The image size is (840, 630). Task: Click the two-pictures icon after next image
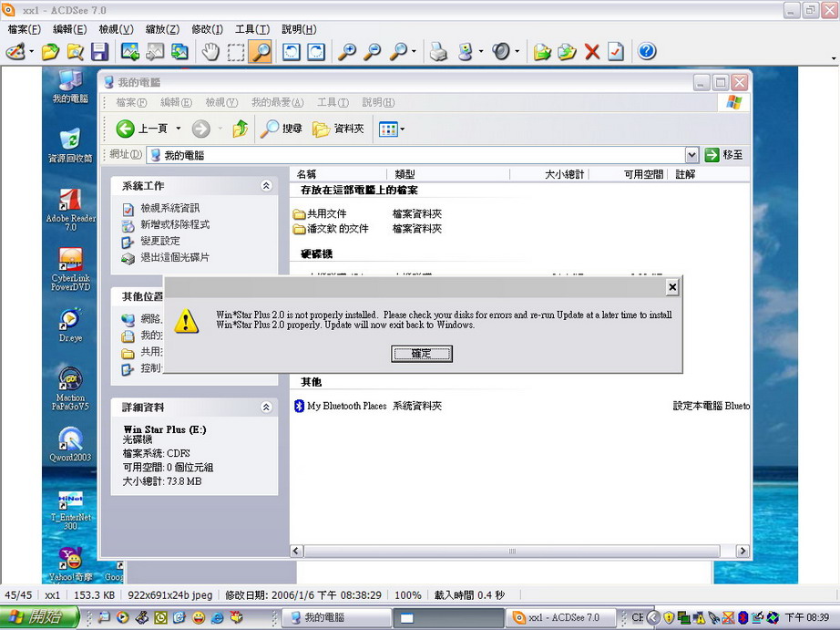pos(179,51)
